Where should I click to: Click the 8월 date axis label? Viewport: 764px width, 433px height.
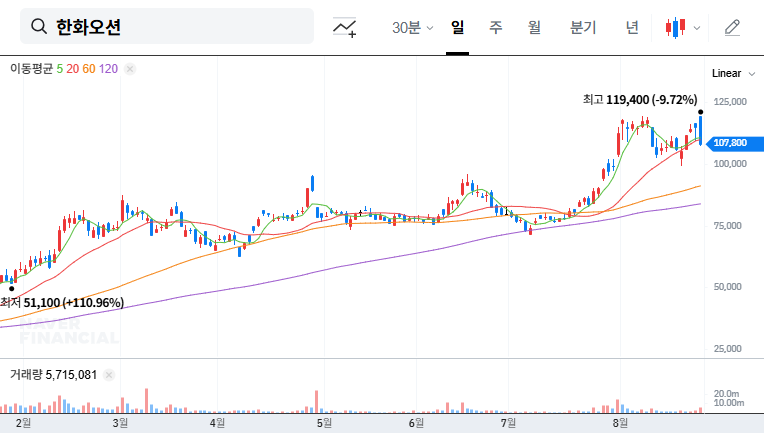coord(620,423)
